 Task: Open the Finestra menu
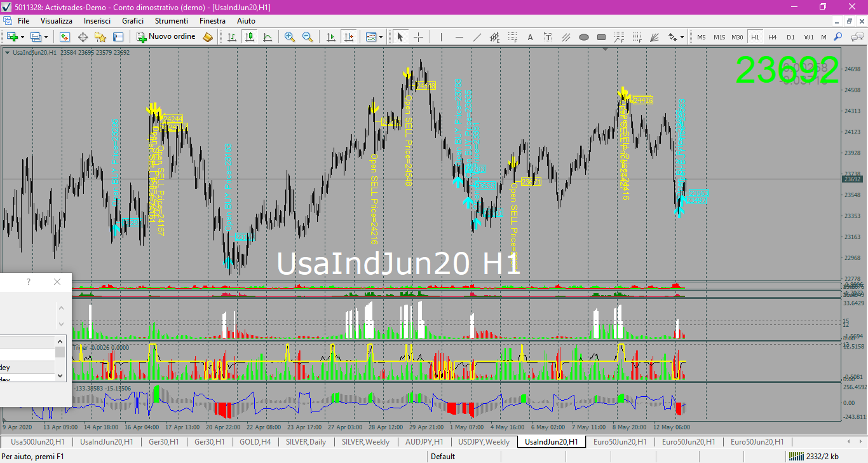212,21
